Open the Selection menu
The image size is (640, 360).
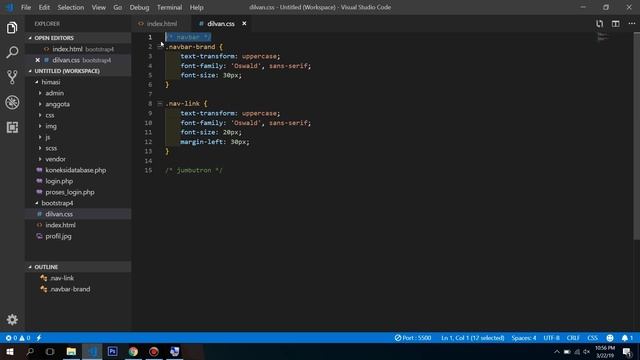tap(71, 7)
